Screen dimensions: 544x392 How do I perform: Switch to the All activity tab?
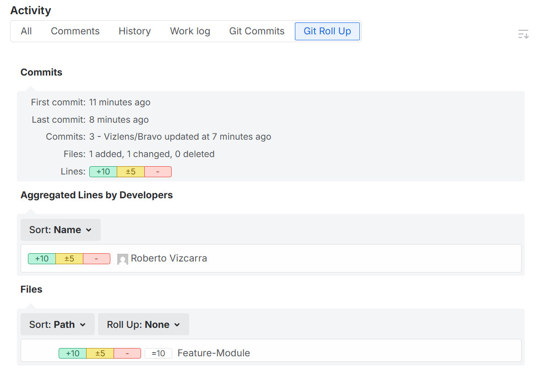(x=27, y=31)
